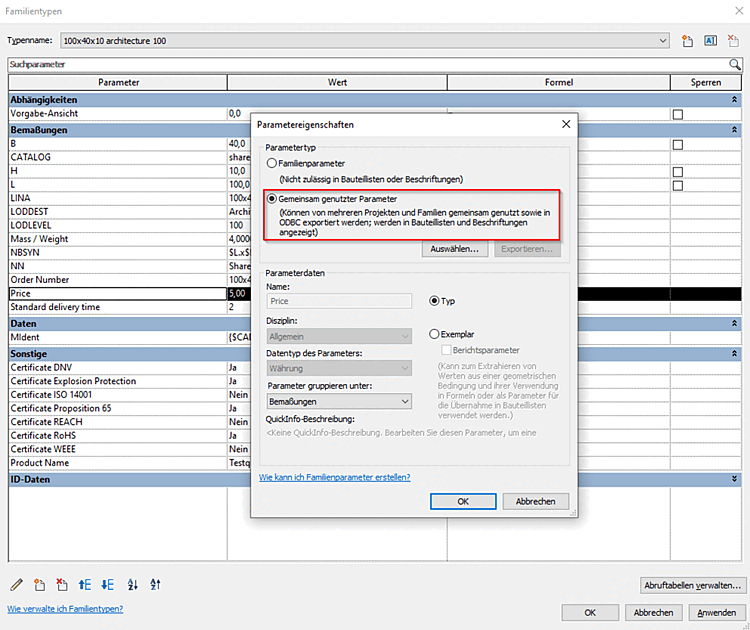This screenshot has width=750, height=630.
Task: Click the rename type icon
Action: pyautogui.click(x=710, y=41)
